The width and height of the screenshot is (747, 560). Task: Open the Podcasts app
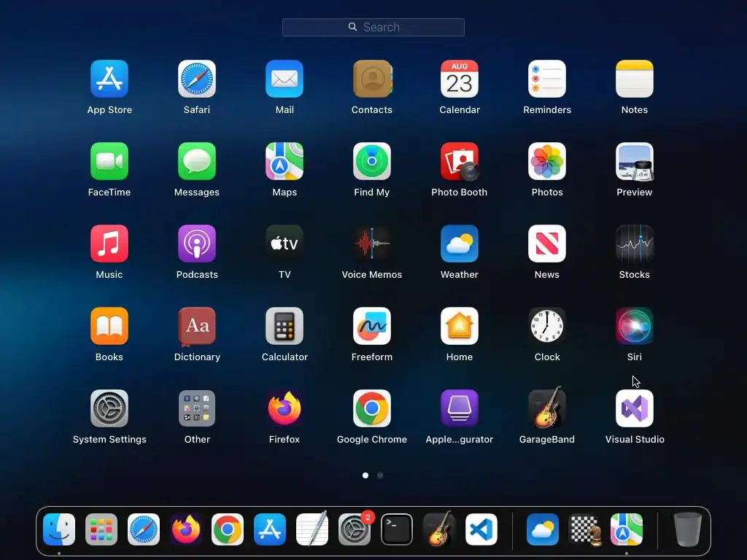(197, 244)
